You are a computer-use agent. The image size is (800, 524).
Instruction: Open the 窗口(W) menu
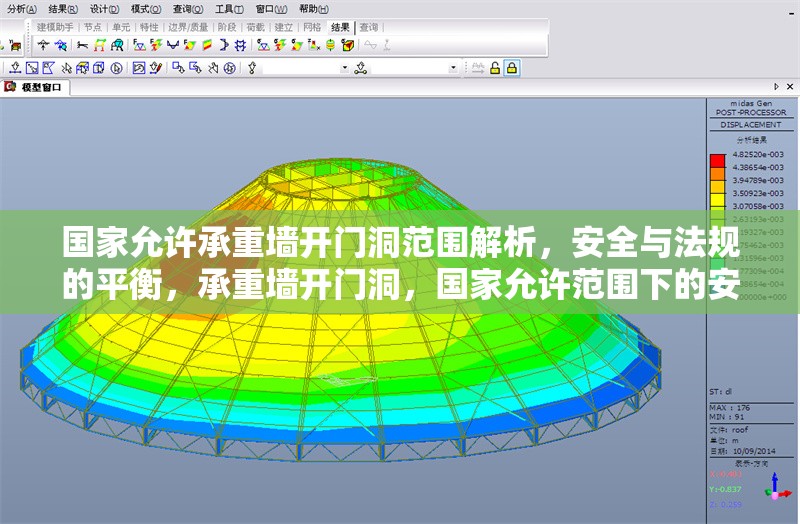coord(271,9)
